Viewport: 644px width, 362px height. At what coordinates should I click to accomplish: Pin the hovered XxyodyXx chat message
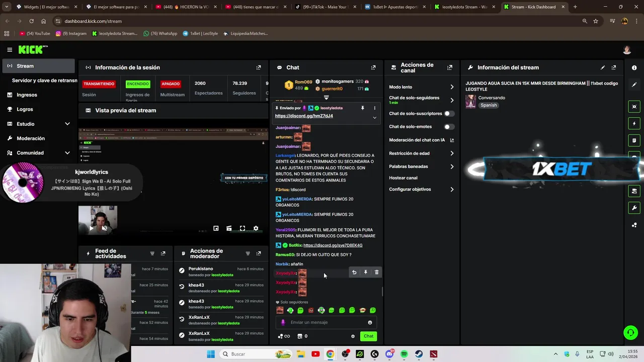(x=366, y=272)
